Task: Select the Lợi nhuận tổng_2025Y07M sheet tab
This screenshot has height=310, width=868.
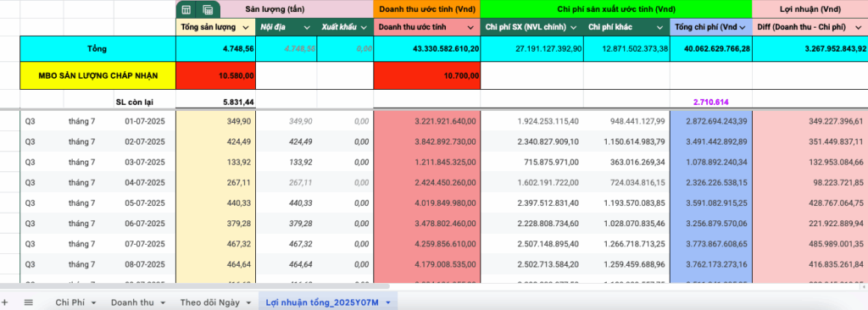Action: coord(323,302)
